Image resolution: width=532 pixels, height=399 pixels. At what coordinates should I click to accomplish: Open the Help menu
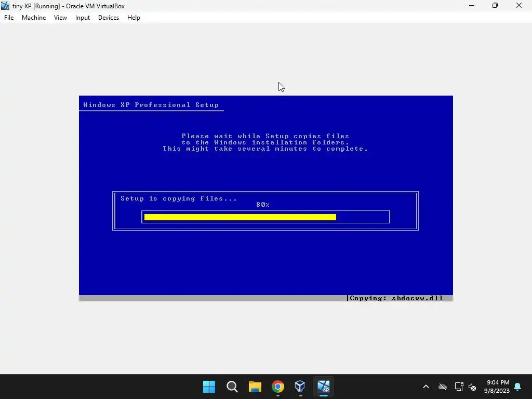(134, 18)
